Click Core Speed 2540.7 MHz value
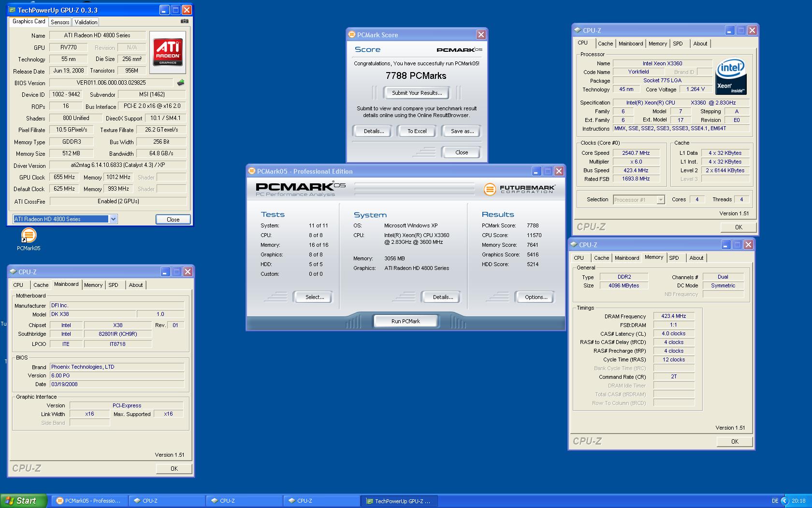Image resolution: width=812 pixels, height=508 pixels. [636, 153]
